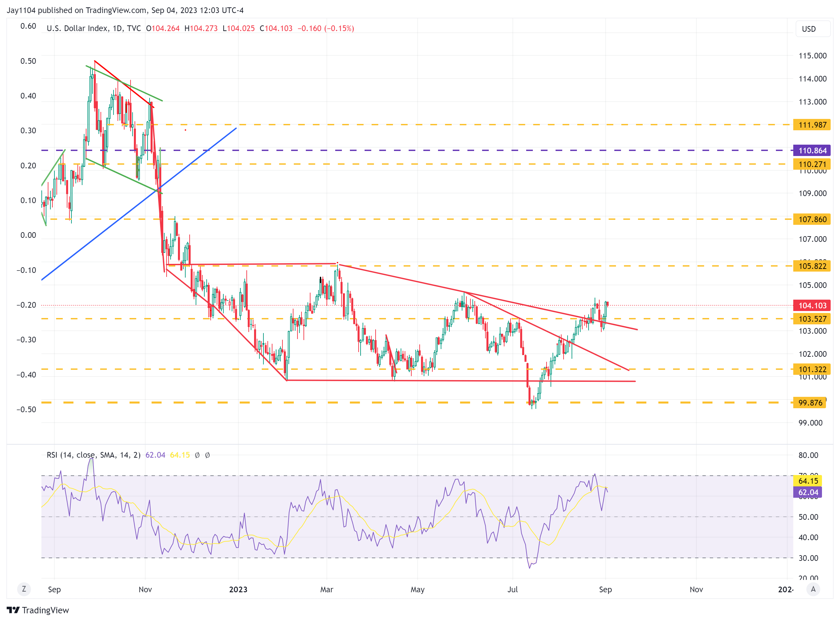The image size is (840, 622).
Task: Click the closing value C104.103 in header
Action: click(276, 28)
